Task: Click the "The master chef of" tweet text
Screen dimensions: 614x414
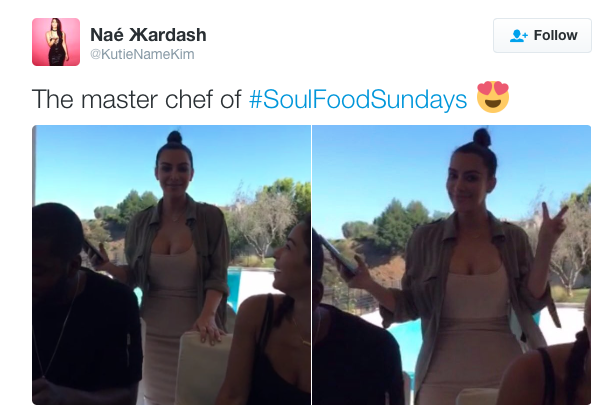Action: coord(137,99)
